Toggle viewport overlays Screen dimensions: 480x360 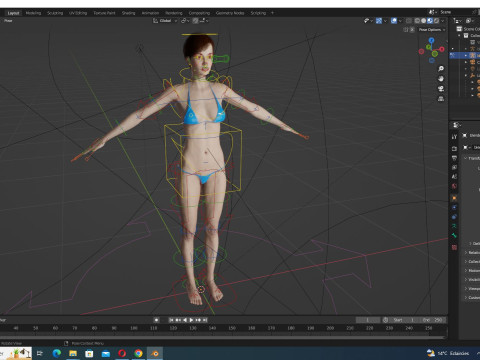(x=394, y=21)
